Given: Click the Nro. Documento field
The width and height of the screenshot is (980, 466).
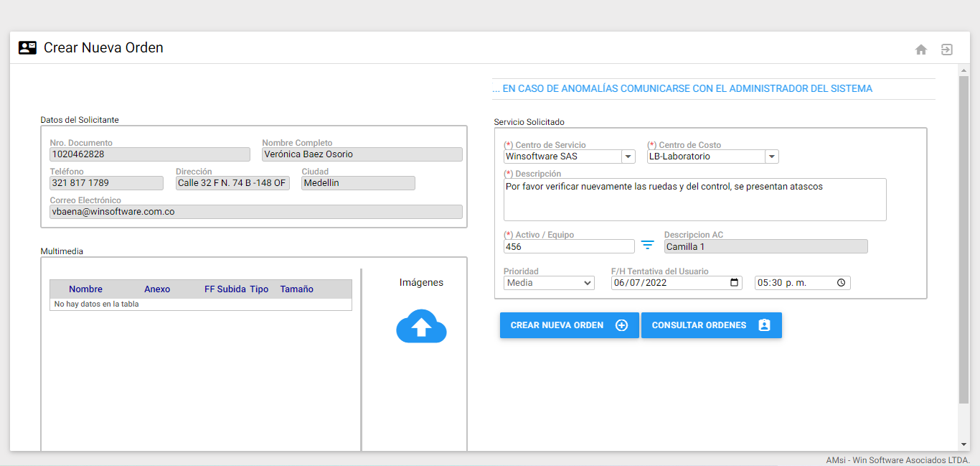Looking at the screenshot, I should pos(150,154).
